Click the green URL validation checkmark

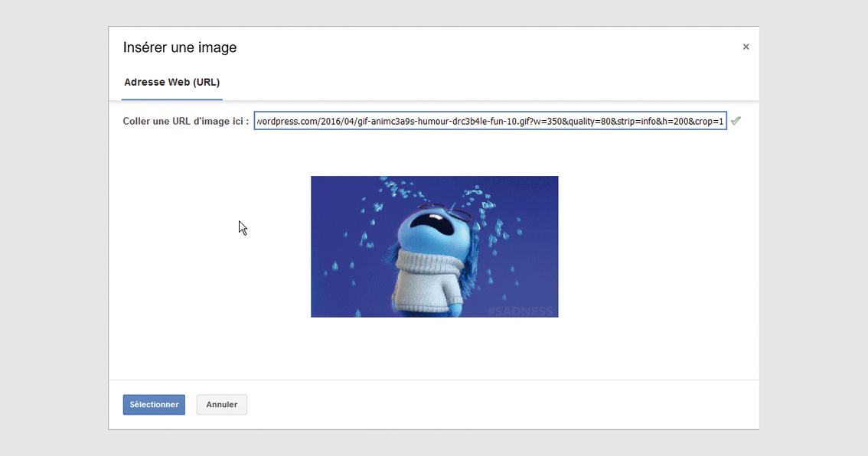click(x=735, y=121)
